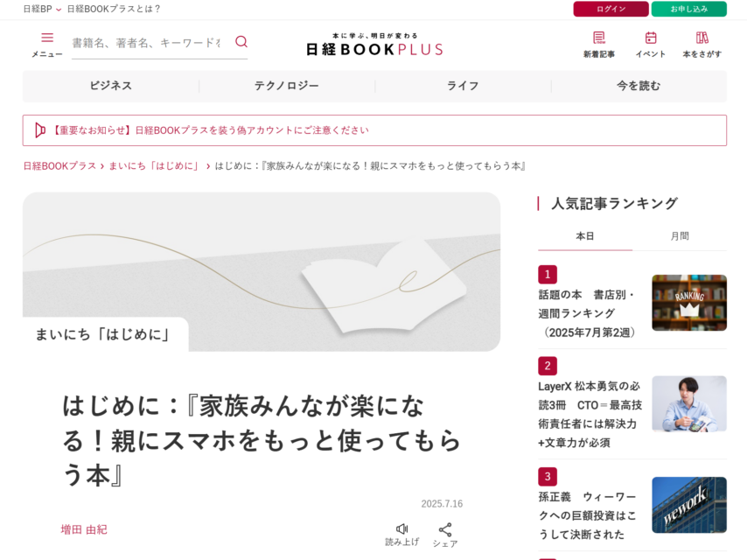Click the RANKING bookshelf thumbnail
This screenshot has height=560, width=747.
[689, 303]
